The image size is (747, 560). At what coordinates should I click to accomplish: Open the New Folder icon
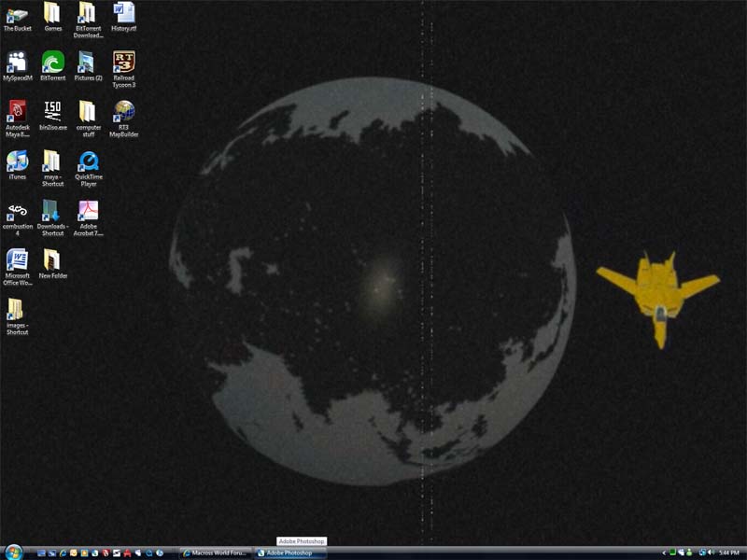pos(53,264)
